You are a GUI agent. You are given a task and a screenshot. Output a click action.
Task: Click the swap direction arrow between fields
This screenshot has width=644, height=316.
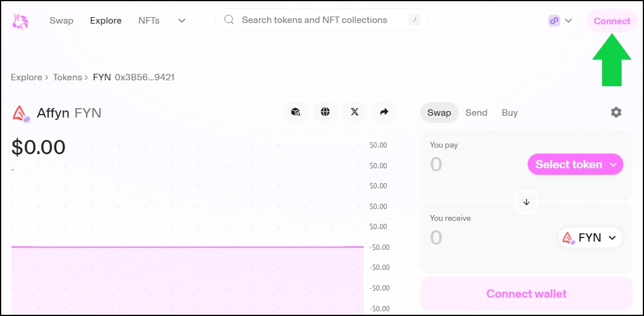527,202
